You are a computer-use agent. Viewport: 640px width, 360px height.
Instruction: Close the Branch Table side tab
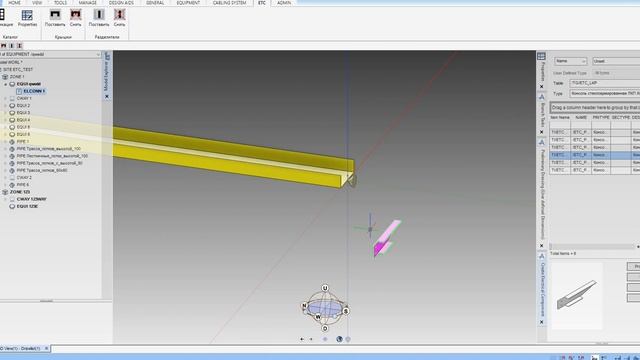[x=542, y=132]
